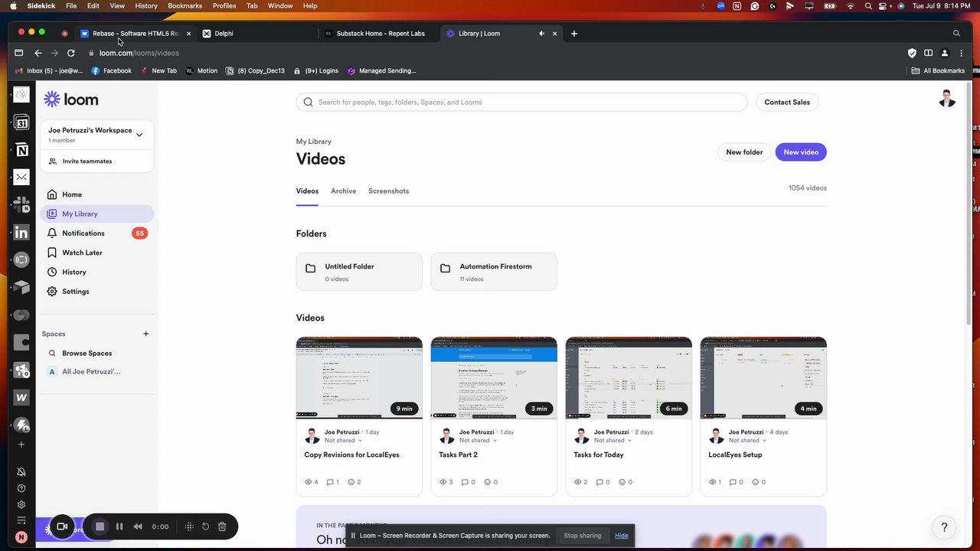Open History in Loom sidebar
This screenshot has width=980, height=551.
pyautogui.click(x=97, y=272)
